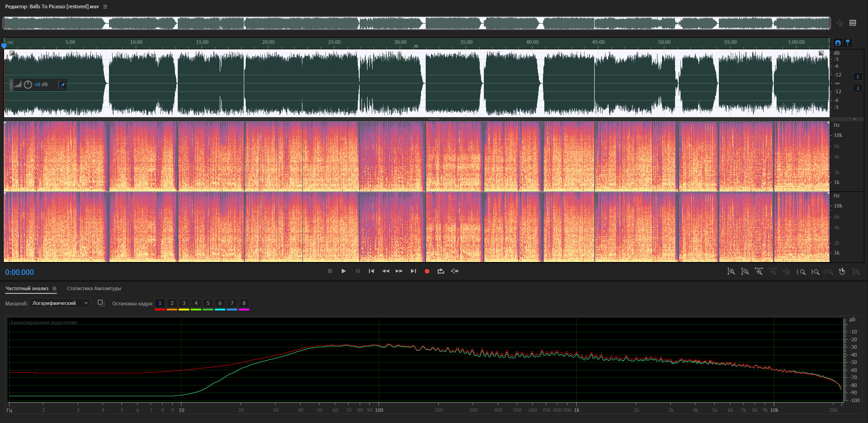
Task: Click the fast forward button
Action: pos(399,271)
